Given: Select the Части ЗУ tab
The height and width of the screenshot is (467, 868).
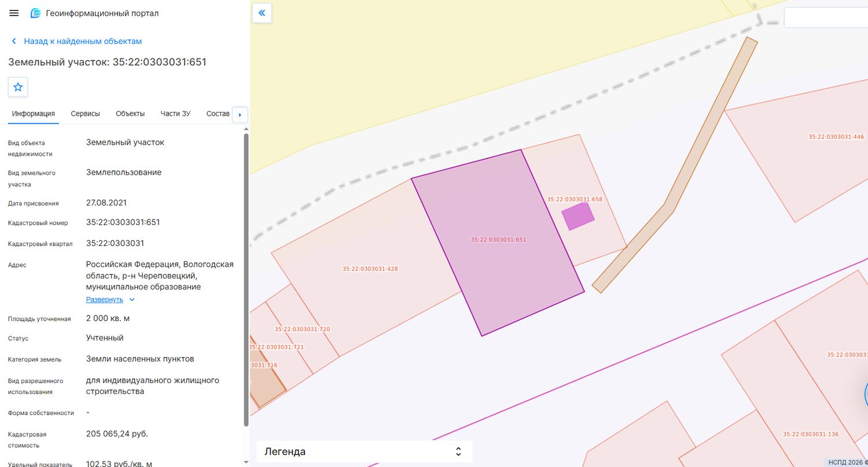Looking at the screenshot, I should 175,113.
